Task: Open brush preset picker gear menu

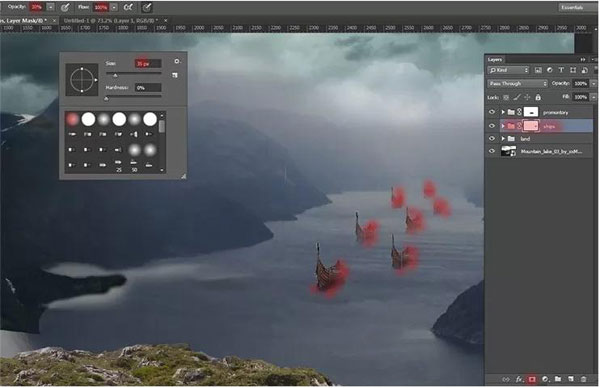Action: click(176, 61)
